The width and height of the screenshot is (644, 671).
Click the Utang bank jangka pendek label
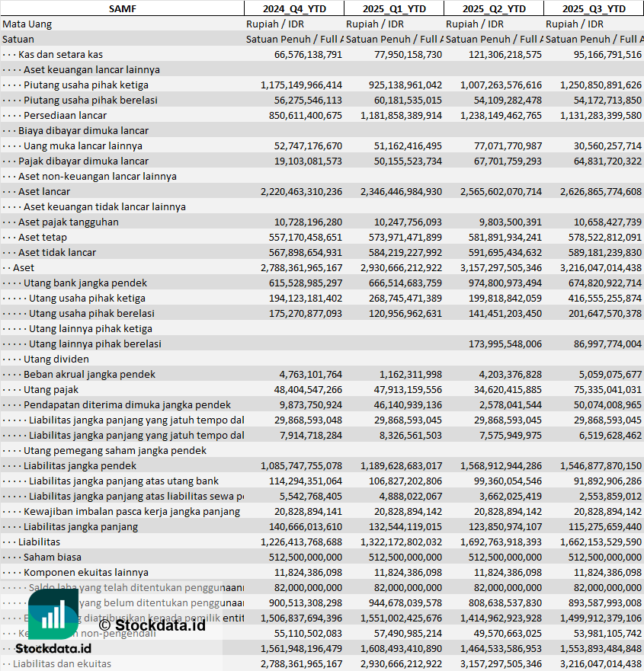(x=85, y=283)
